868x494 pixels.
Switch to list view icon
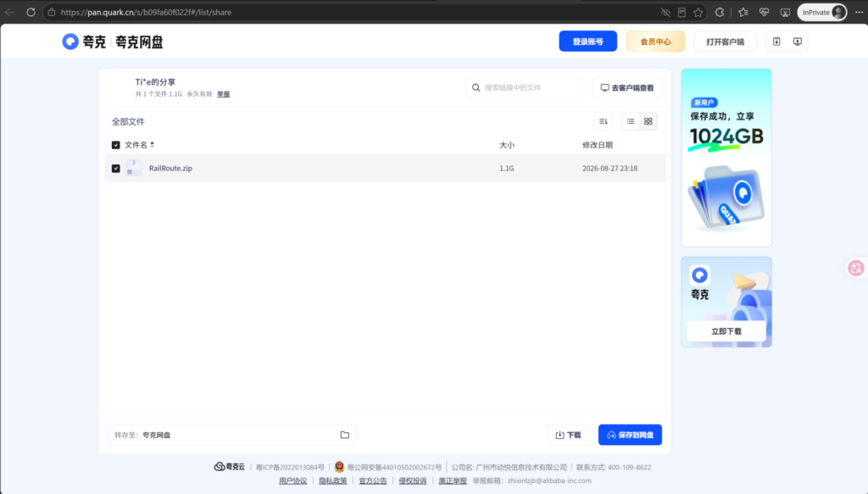tap(631, 121)
